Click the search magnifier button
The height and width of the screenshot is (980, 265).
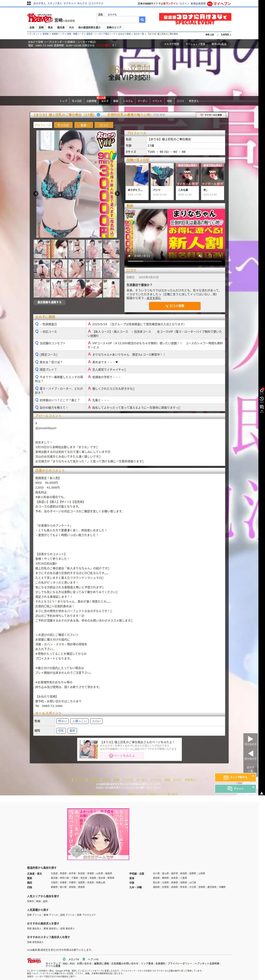(142, 19)
